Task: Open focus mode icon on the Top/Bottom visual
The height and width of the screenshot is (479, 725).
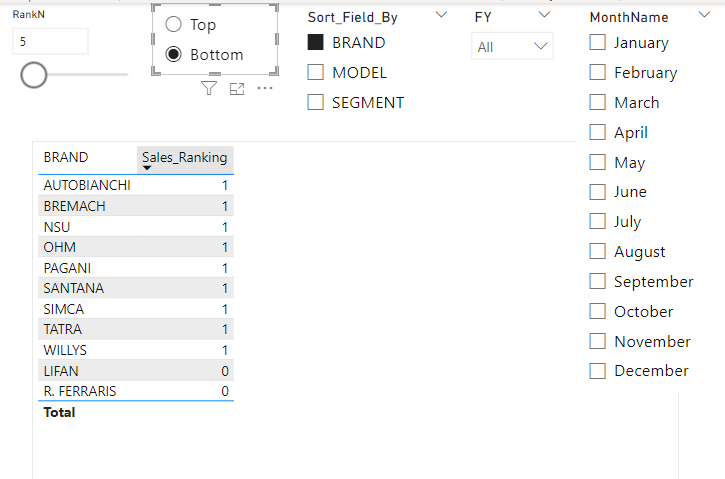Action: 237,89
